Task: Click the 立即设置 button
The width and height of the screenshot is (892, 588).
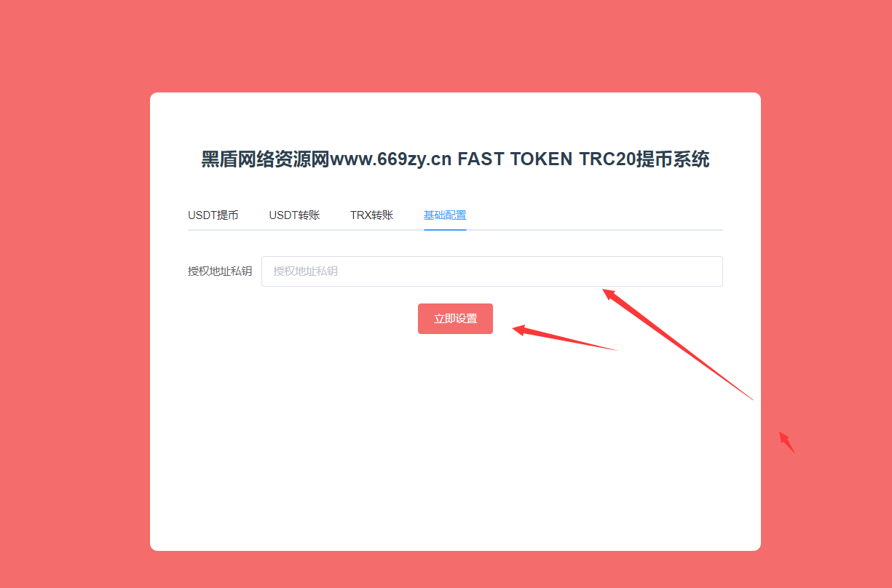Action: (455, 319)
